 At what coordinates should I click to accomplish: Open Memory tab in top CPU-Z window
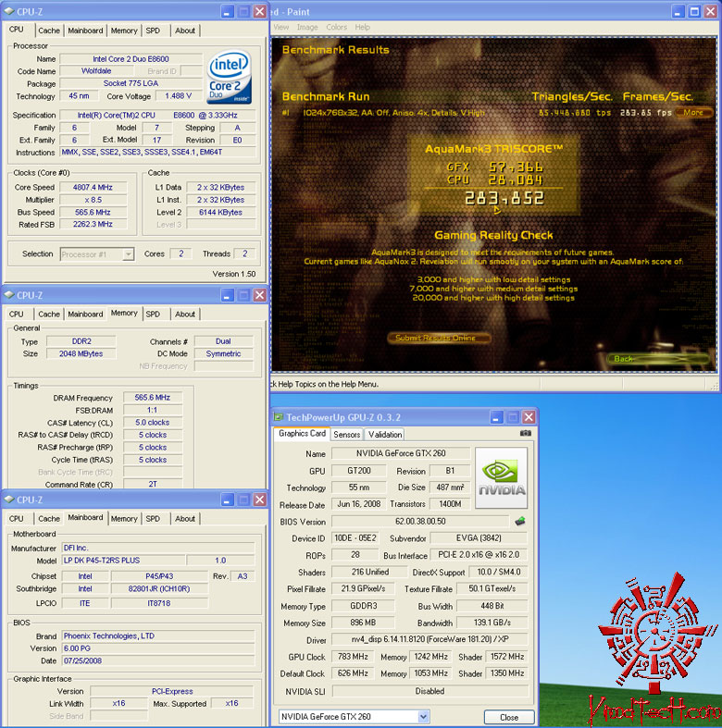124,31
